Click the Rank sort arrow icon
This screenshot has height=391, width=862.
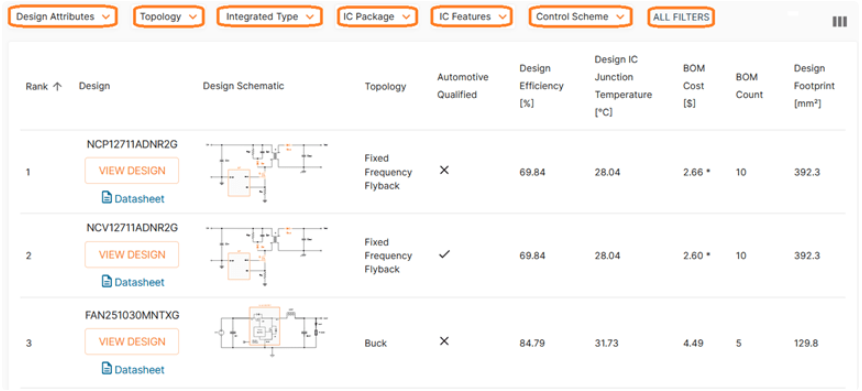pyautogui.click(x=57, y=86)
